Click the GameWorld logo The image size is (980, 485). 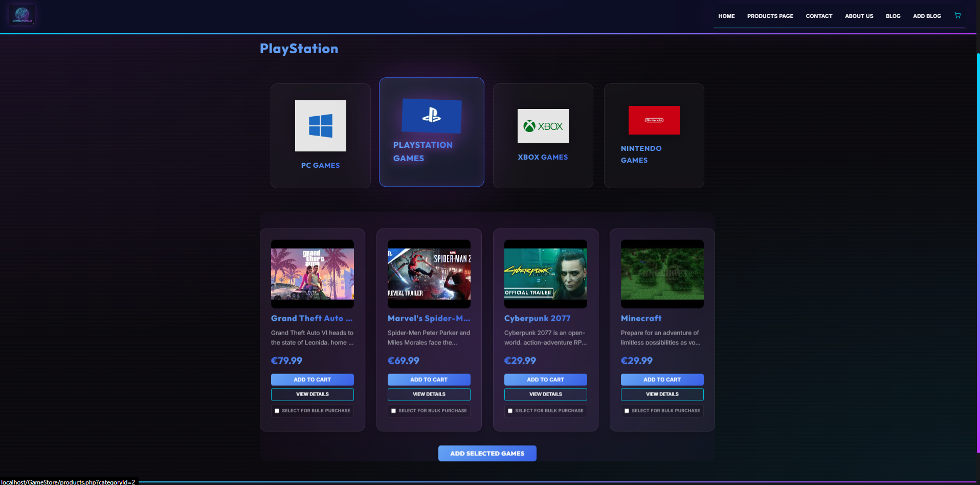click(x=22, y=15)
